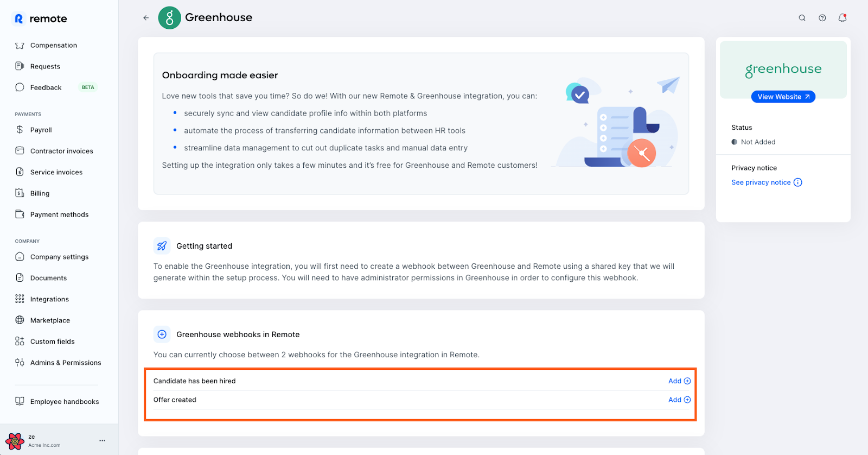The image size is (868, 455).
Task: Open notifications with the bell icon
Action: pos(843,18)
